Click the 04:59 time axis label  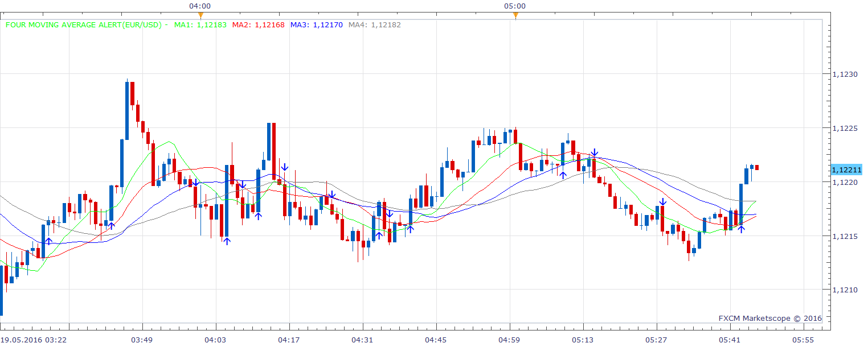tap(509, 340)
